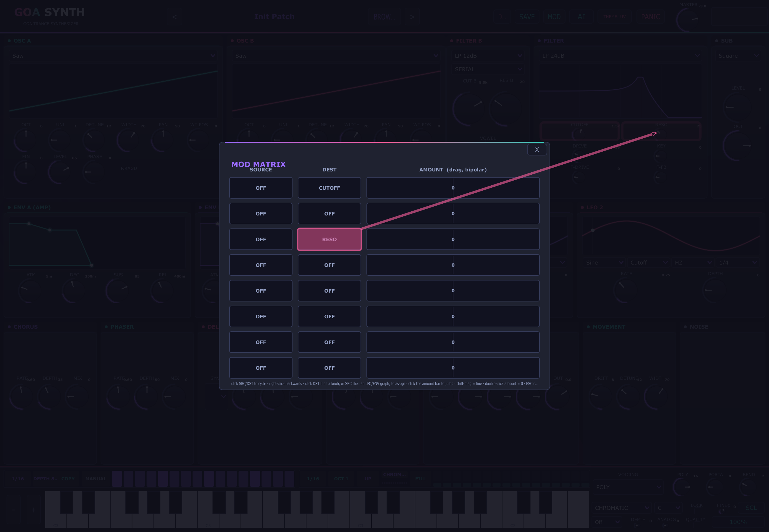Cycle the last row SOURCE button
The height and width of the screenshot is (532, 769).
261,368
